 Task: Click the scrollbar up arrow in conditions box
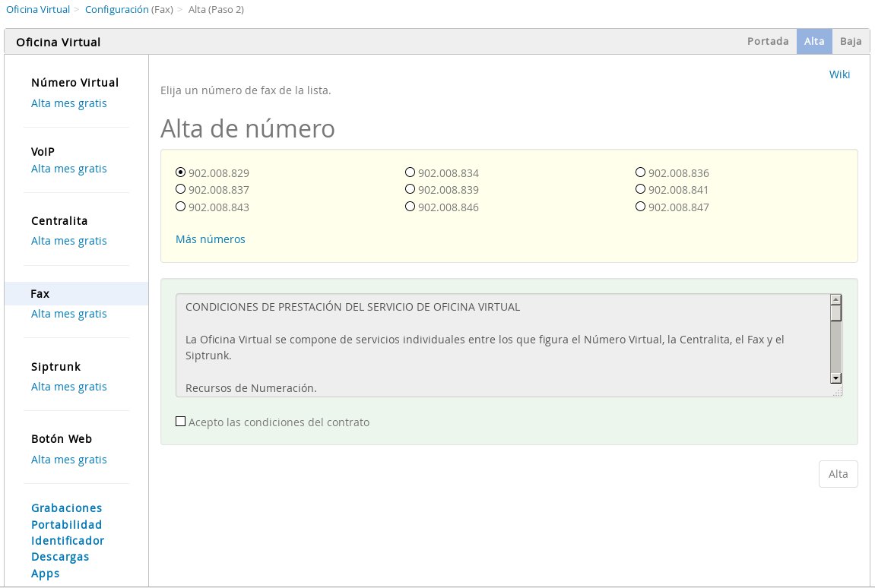coord(835,298)
